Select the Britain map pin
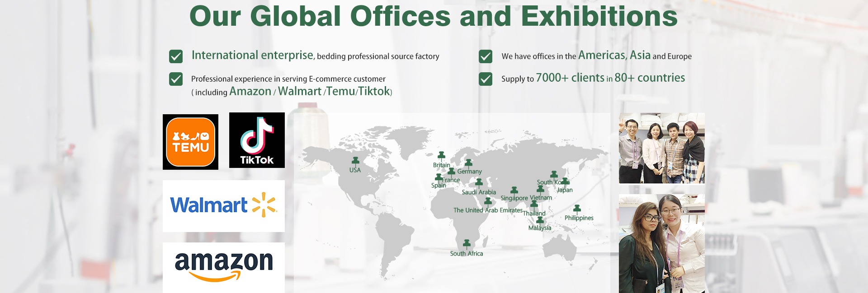The height and width of the screenshot is (293, 868). [x=442, y=156]
